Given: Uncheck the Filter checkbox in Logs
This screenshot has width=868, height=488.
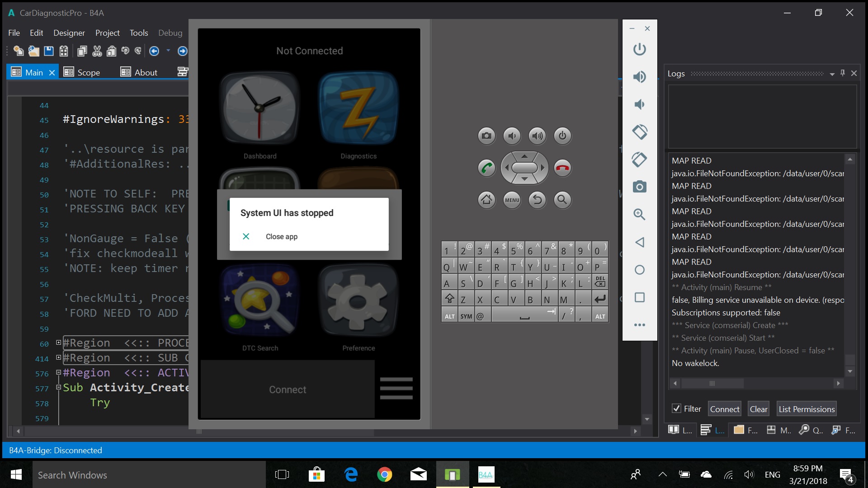Looking at the screenshot, I should 676,408.
